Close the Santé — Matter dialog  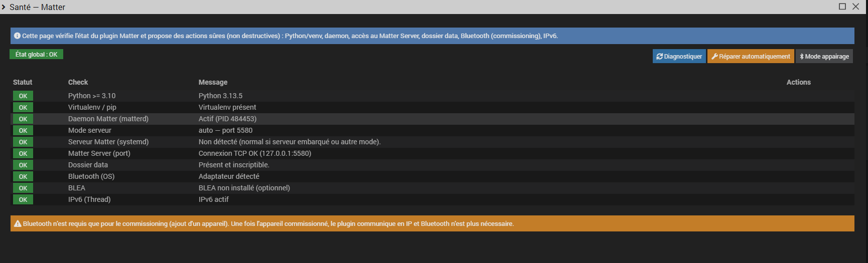(856, 7)
